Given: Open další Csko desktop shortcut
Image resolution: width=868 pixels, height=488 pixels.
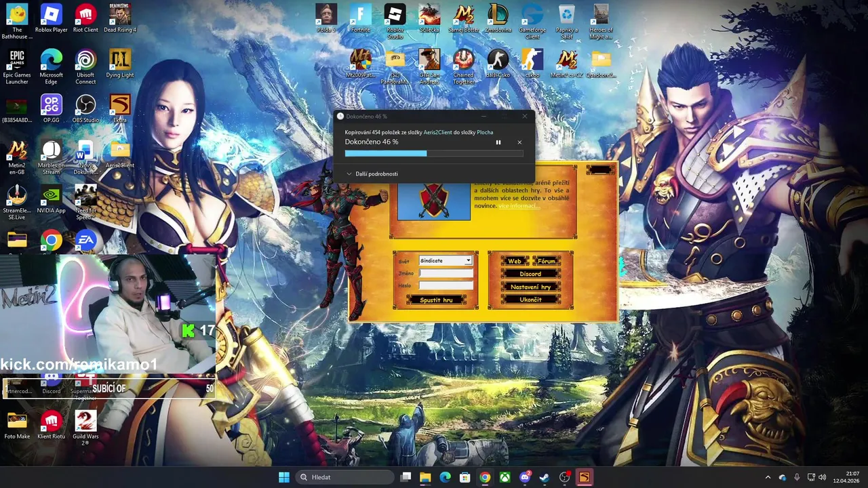Looking at the screenshot, I should (x=498, y=64).
